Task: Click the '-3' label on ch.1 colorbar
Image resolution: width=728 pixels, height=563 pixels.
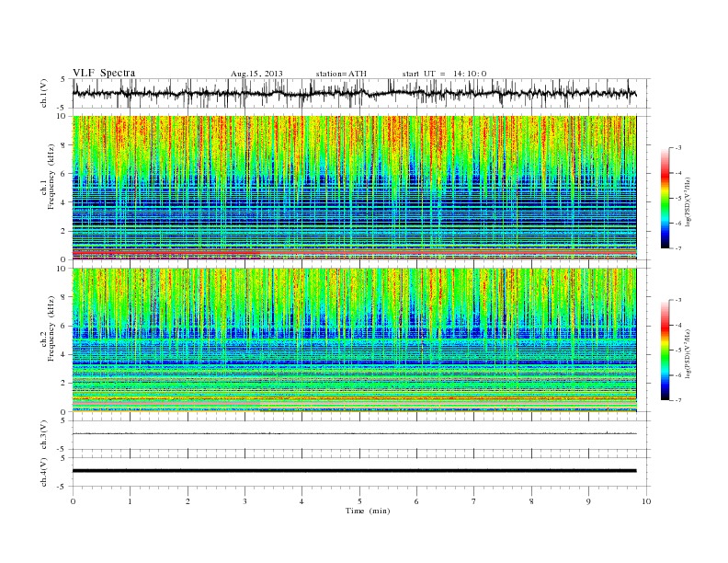Action: (677, 148)
